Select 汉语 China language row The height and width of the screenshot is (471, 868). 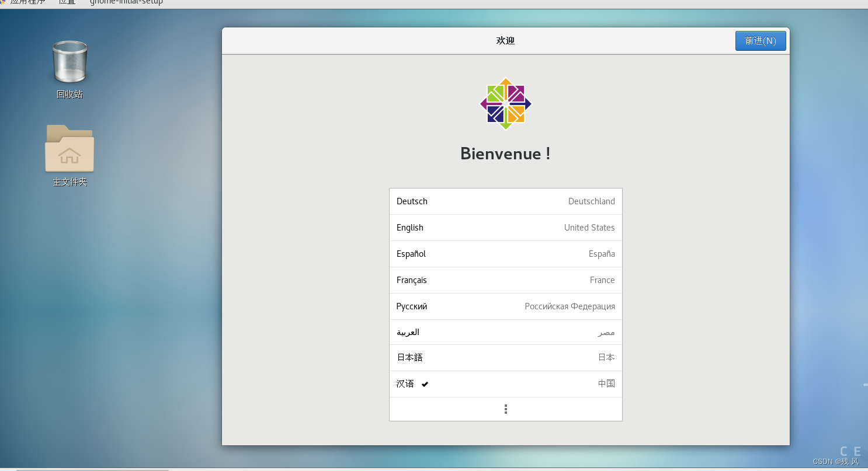click(506, 384)
